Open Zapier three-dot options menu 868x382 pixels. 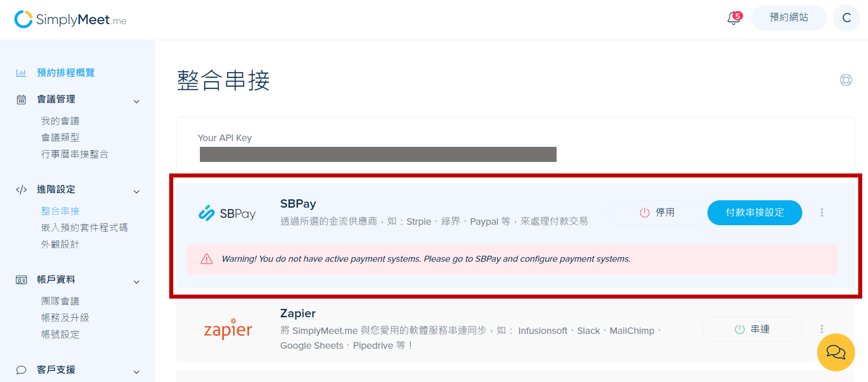pos(822,329)
